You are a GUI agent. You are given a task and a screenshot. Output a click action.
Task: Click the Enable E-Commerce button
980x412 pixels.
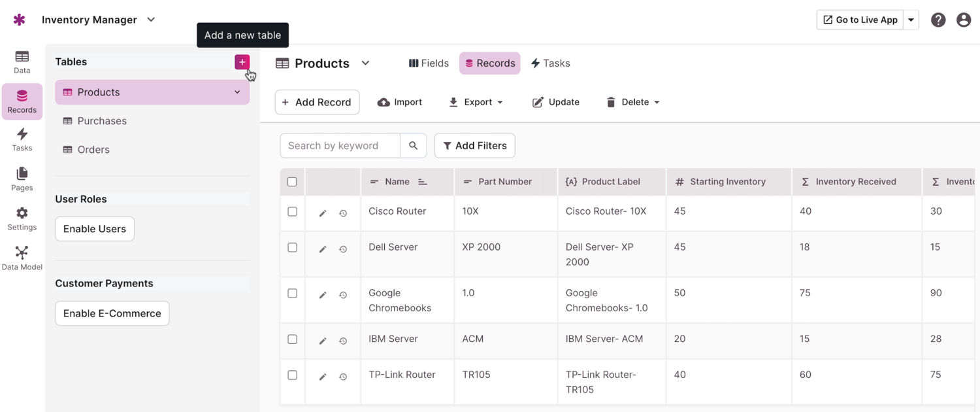tap(112, 313)
